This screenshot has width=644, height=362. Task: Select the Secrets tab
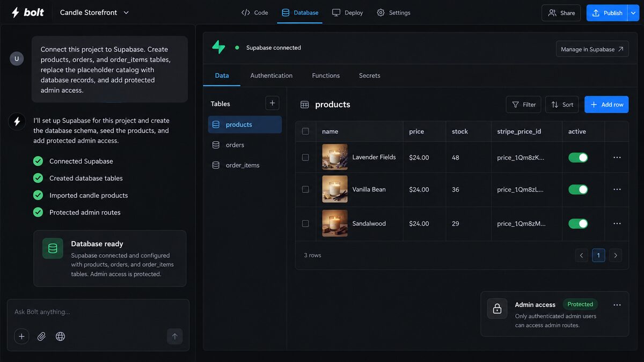point(370,76)
